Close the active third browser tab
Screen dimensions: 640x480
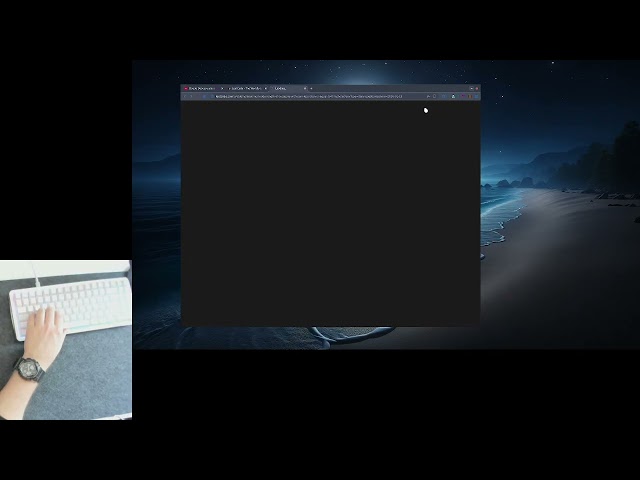(305, 88)
